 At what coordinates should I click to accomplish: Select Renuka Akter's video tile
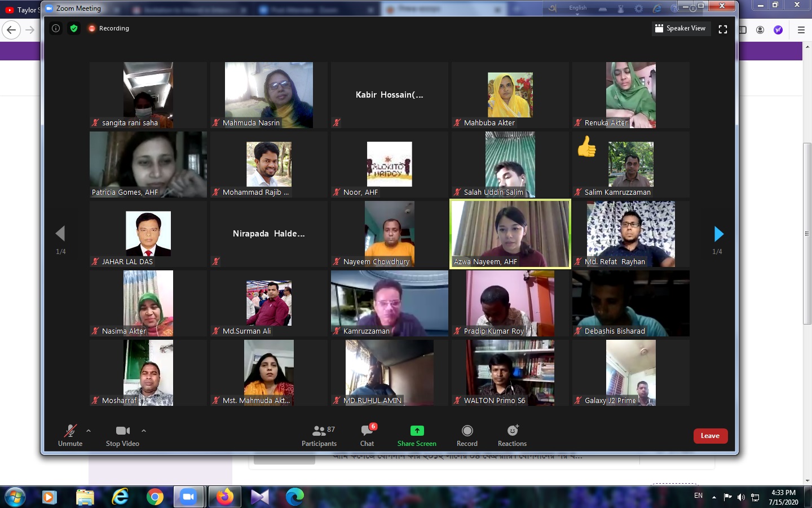[631, 95]
